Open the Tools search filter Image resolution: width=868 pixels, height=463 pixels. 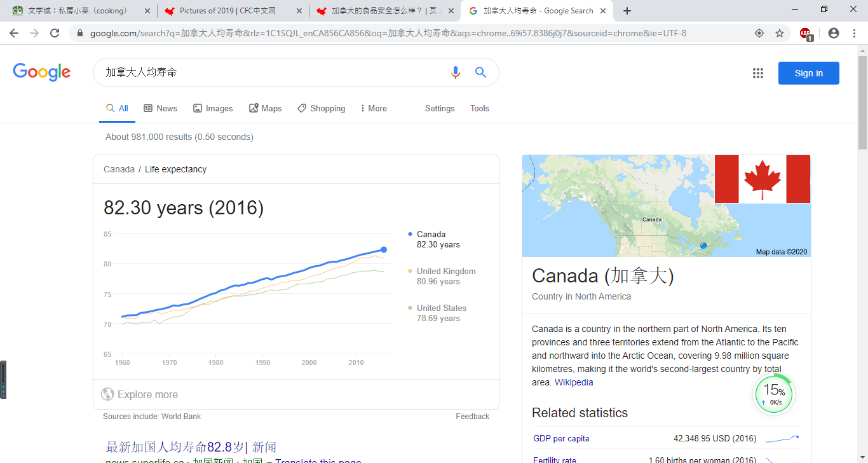[479, 108]
